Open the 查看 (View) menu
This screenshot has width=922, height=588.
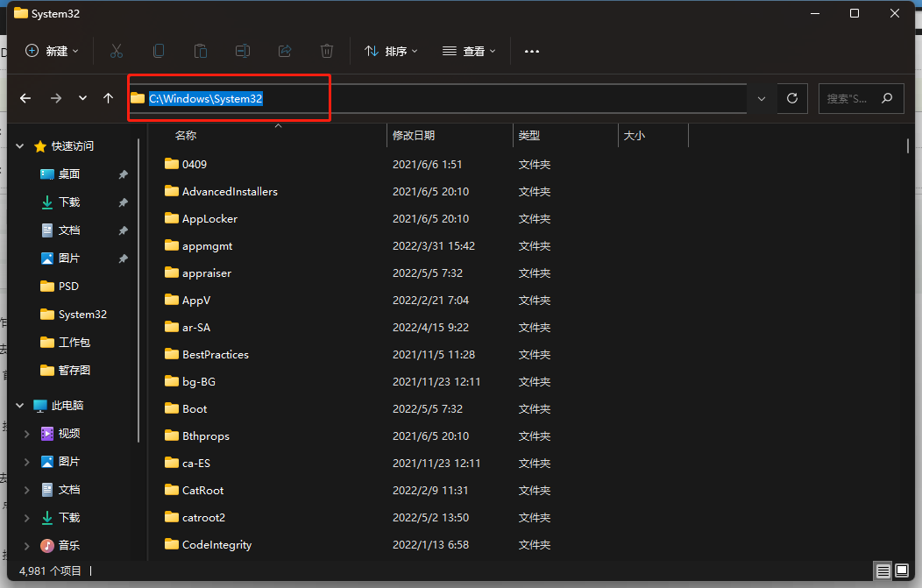[469, 51]
